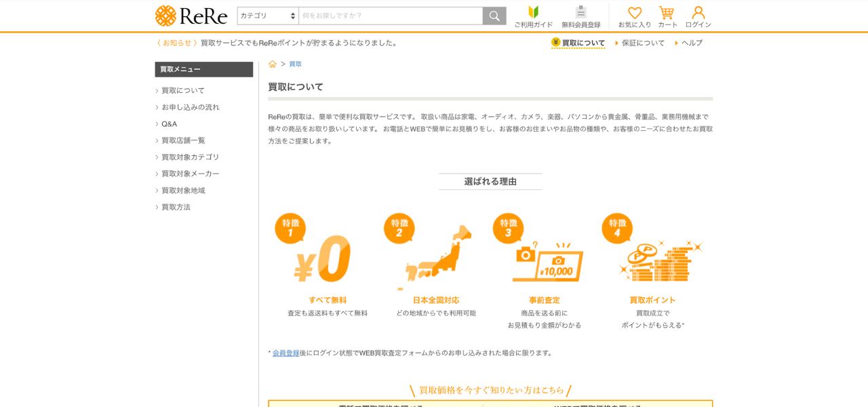Select お申し込みの流れ in side menu
This screenshot has height=407, width=868.
tap(191, 107)
